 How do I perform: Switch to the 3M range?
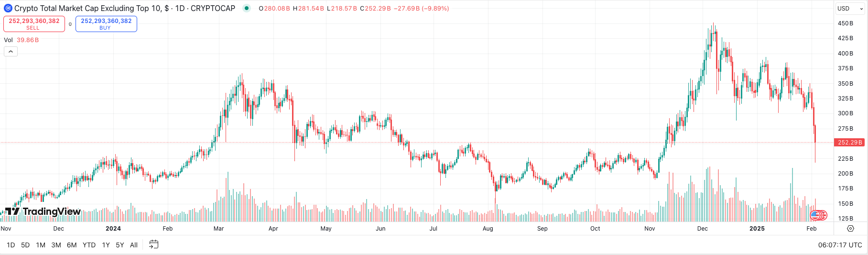(x=56, y=245)
